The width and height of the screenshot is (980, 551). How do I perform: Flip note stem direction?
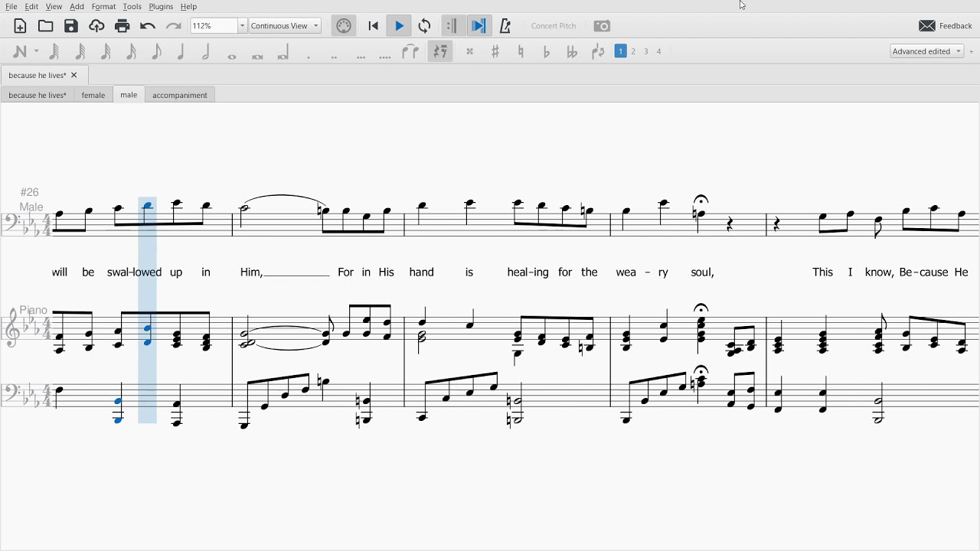point(598,51)
